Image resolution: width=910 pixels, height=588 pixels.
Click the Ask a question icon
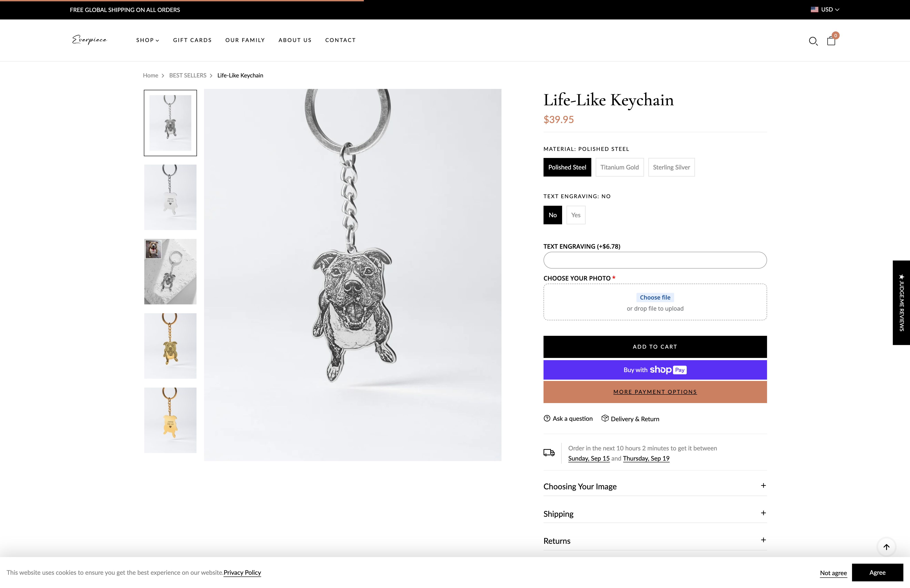547,419
